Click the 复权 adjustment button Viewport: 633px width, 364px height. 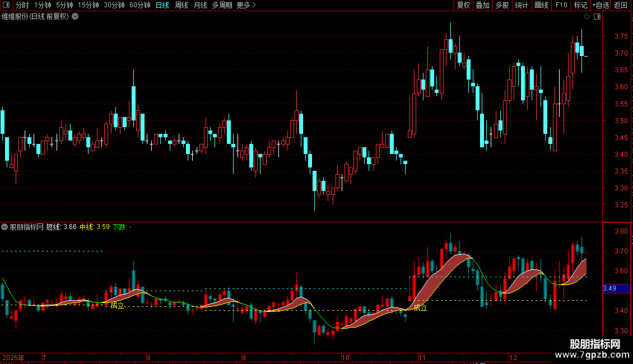463,5
